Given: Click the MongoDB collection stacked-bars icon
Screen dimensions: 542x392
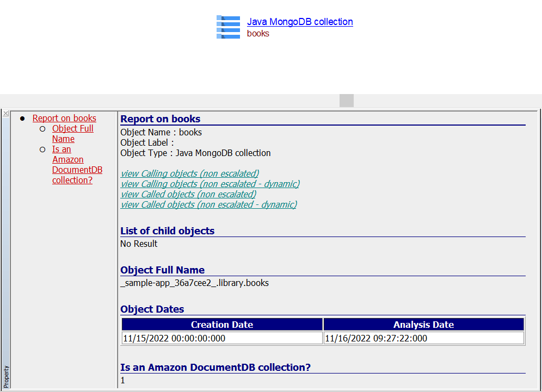Looking at the screenshot, I should 228,27.
